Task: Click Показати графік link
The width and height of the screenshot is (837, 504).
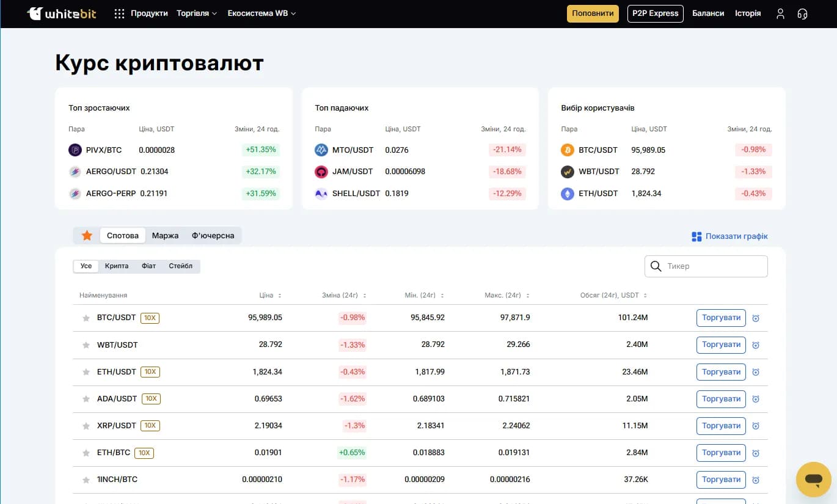Action: (x=729, y=236)
